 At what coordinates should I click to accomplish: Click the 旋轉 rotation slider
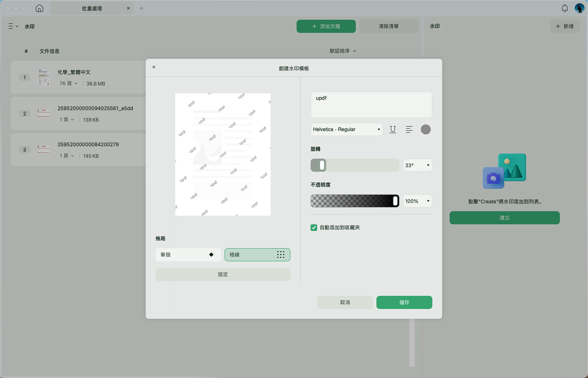pyautogui.click(x=355, y=165)
